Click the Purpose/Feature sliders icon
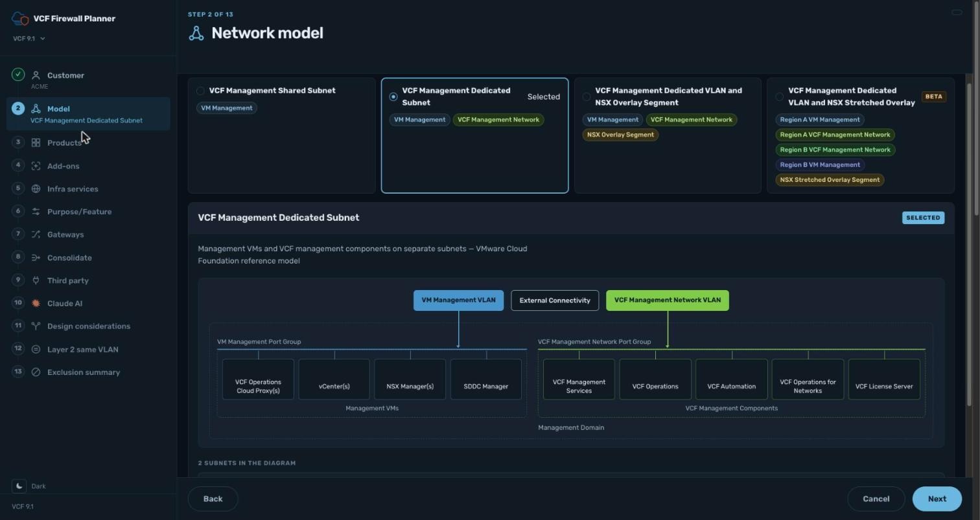The width and height of the screenshot is (980, 520). [x=36, y=212]
